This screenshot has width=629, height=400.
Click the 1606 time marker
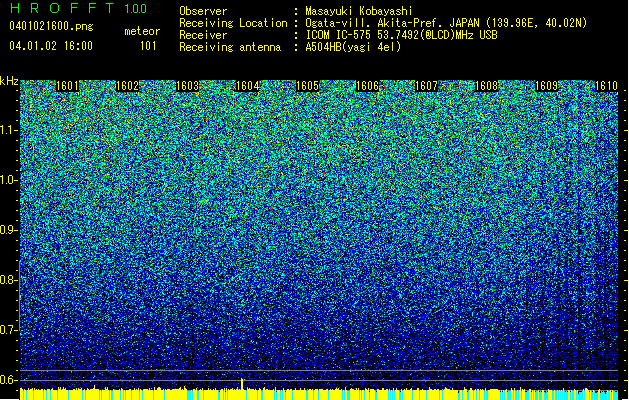pos(367,86)
